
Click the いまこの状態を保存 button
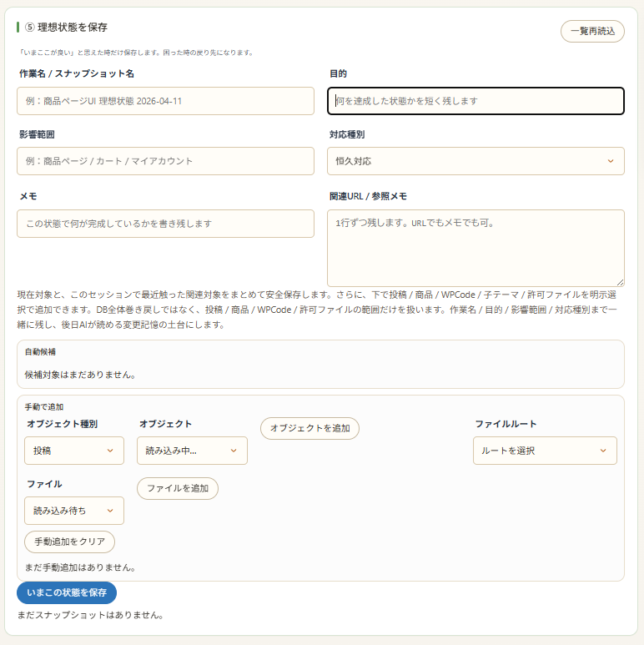[x=67, y=592]
